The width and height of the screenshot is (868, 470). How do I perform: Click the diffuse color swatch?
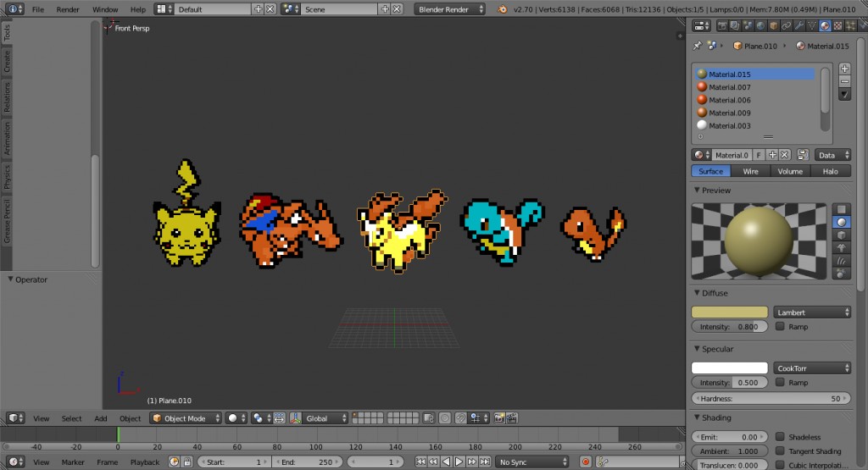click(730, 312)
